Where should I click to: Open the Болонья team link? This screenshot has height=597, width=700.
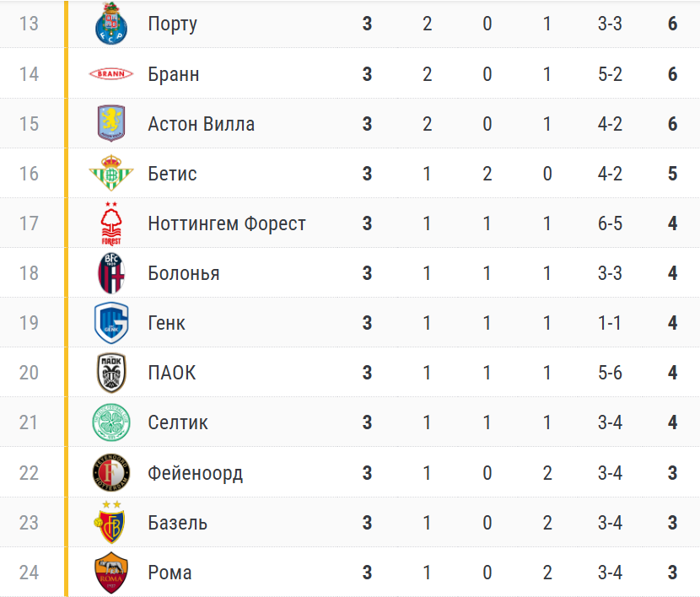[183, 273]
